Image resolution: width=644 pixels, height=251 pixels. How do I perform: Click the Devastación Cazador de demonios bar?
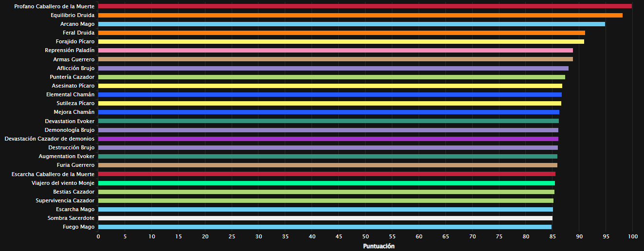click(328, 139)
